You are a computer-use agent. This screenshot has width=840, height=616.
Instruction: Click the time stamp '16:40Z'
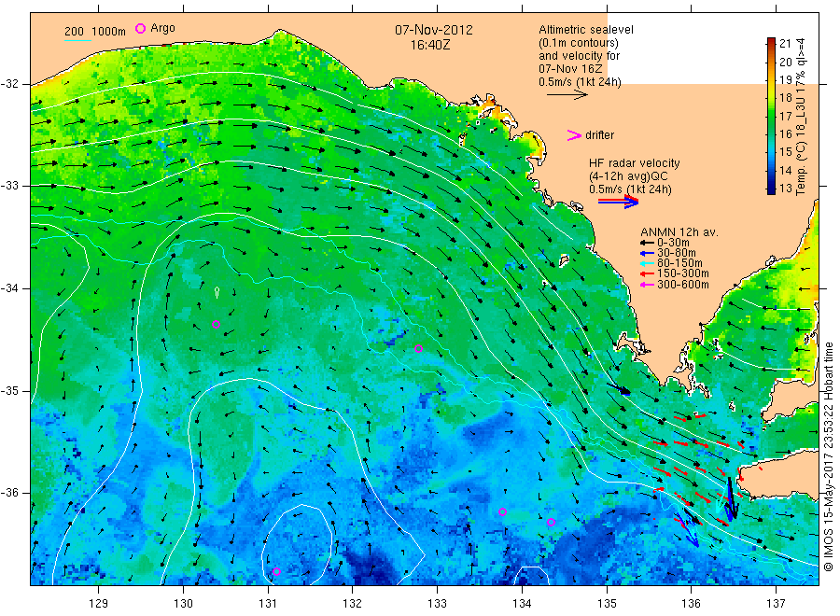tap(430, 45)
